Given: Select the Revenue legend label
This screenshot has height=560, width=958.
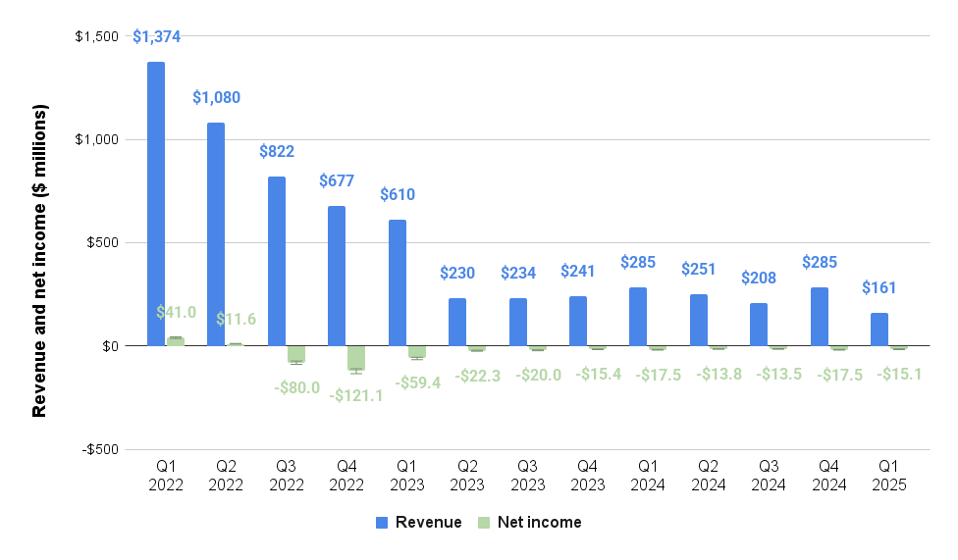Looking at the screenshot, I should point(428,523).
